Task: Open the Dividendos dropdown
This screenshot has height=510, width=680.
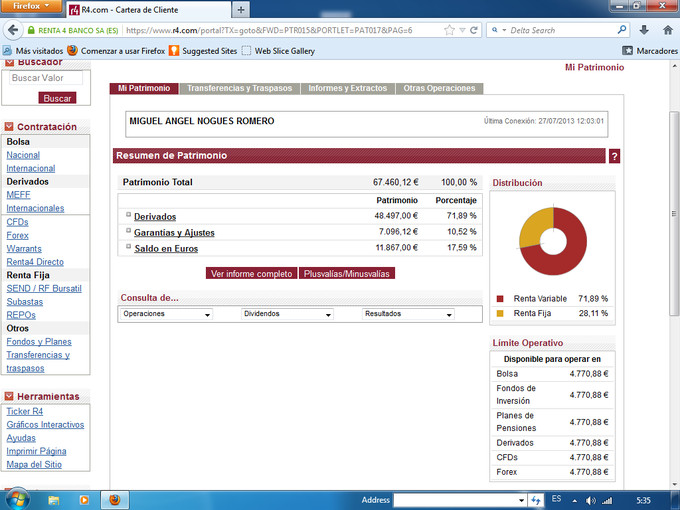Action: point(287,314)
